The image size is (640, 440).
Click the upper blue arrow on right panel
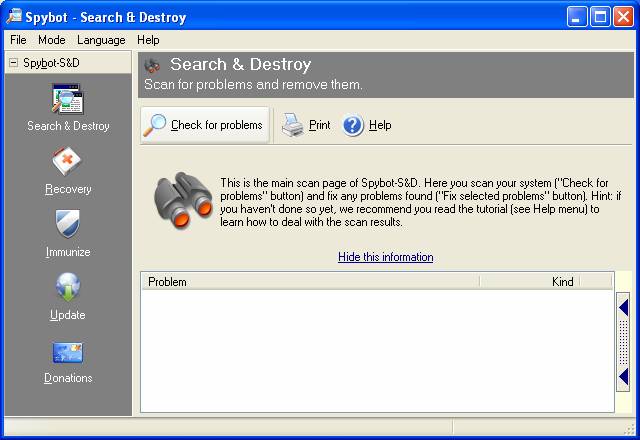pos(623,307)
